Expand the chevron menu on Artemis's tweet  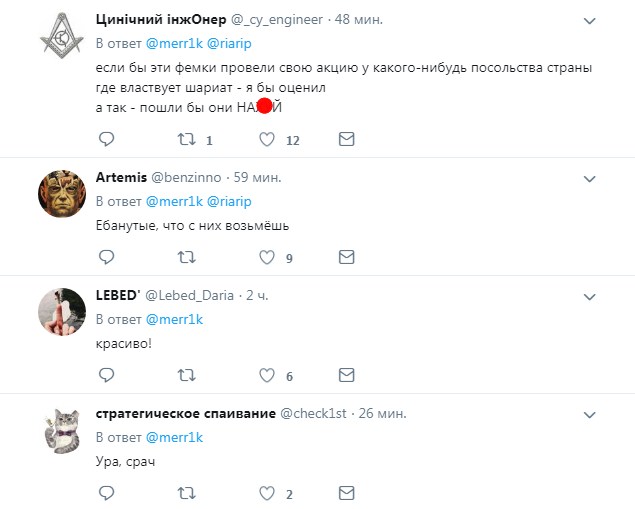[x=591, y=177]
